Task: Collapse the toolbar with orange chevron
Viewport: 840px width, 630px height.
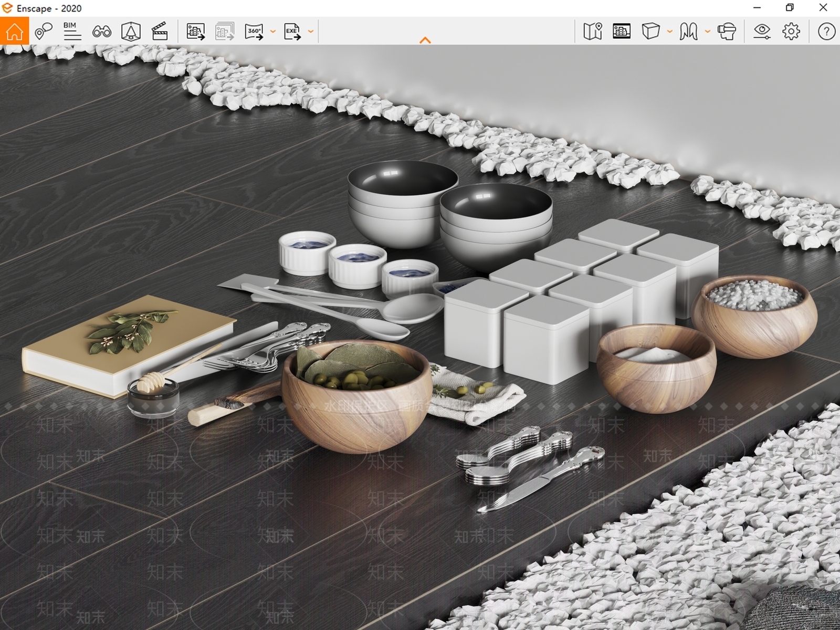Action: click(425, 40)
